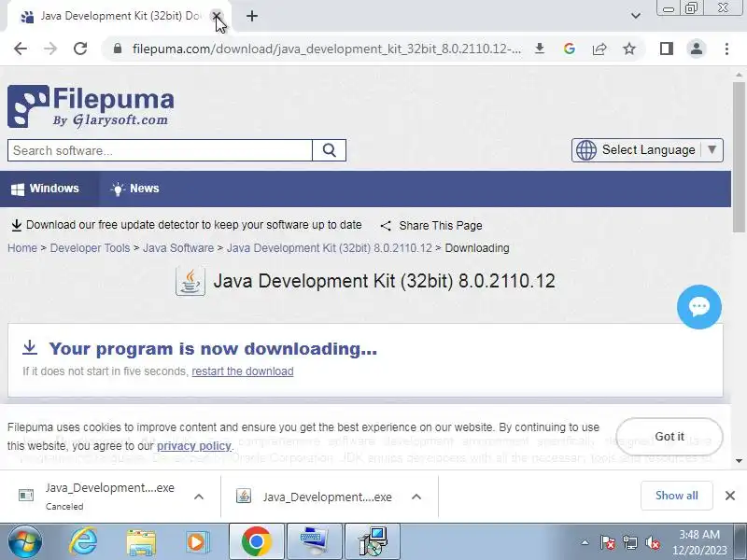
Task: Open the News menu item
Action: tap(134, 189)
